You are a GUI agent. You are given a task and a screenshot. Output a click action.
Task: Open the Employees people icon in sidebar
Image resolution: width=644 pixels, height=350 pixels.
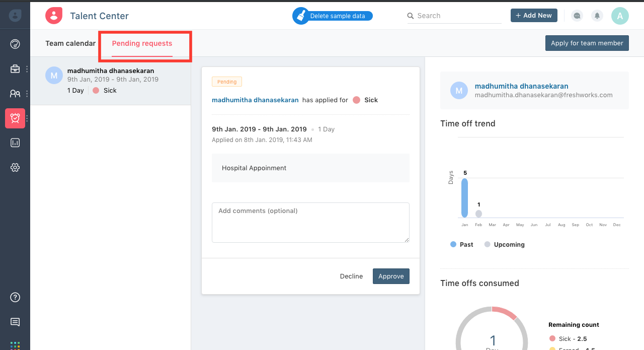15,94
